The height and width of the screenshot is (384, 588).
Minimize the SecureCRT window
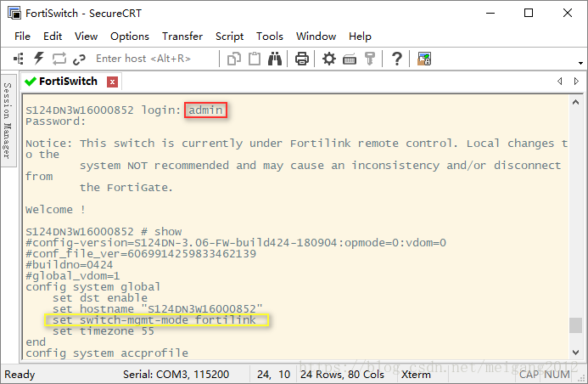point(490,13)
